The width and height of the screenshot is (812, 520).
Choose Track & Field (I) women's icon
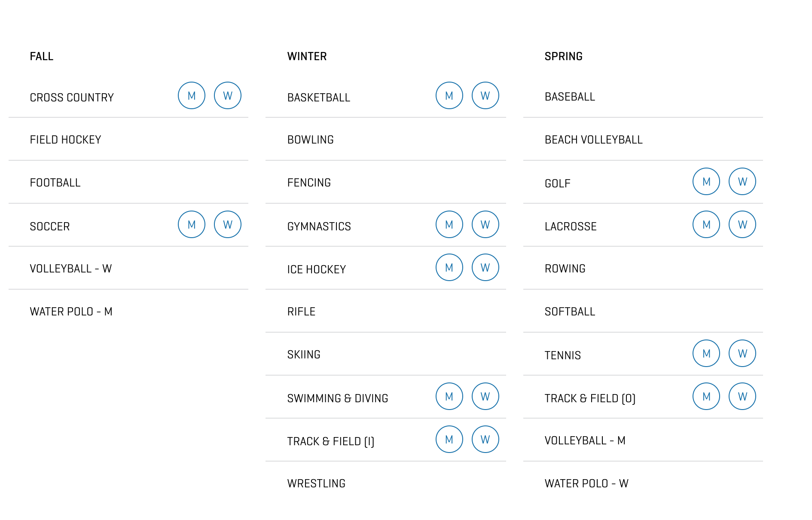click(x=485, y=439)
